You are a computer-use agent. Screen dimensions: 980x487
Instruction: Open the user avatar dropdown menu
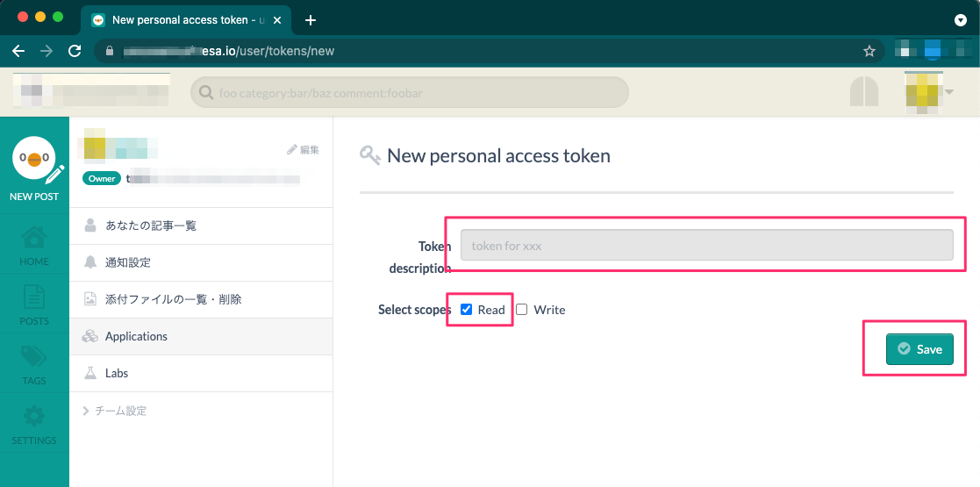[x=929, y=92]
